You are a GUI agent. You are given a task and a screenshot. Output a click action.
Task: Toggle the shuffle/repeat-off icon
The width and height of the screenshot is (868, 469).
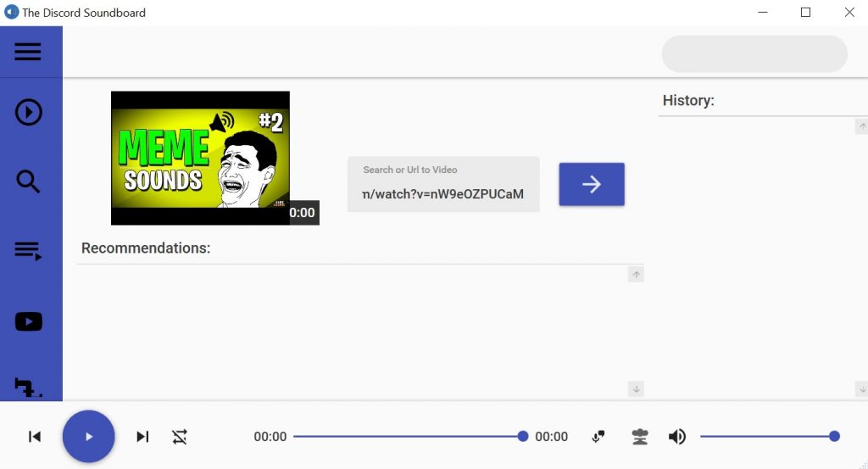pyautogui.click(x=180, y=437)
